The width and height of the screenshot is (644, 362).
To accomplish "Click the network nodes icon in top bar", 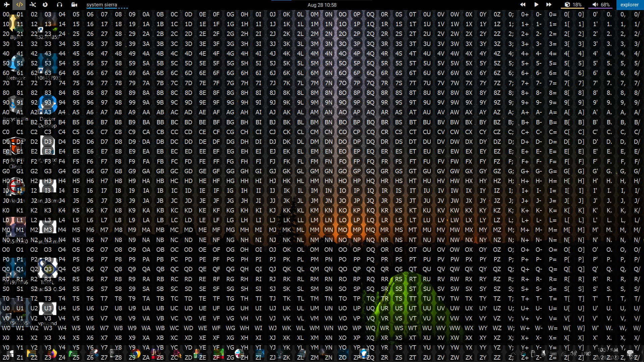I will click(33, 5).
